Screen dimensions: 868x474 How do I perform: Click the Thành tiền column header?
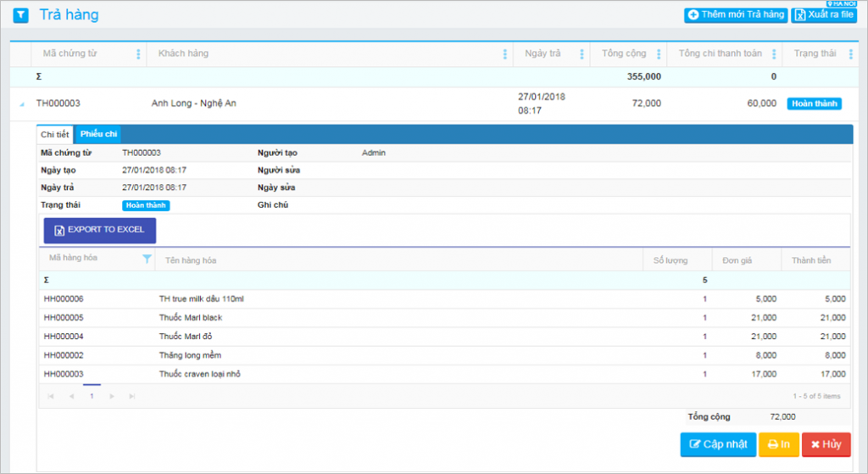[x=811, y=260]
